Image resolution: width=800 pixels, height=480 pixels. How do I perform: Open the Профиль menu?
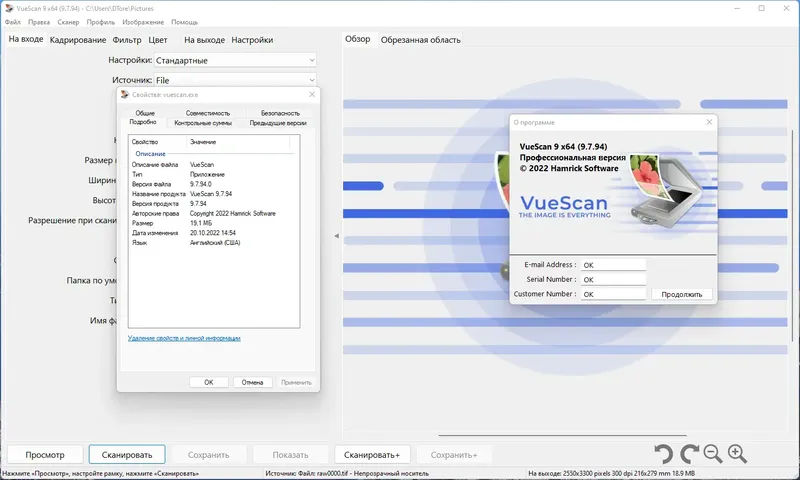(101, 22)
